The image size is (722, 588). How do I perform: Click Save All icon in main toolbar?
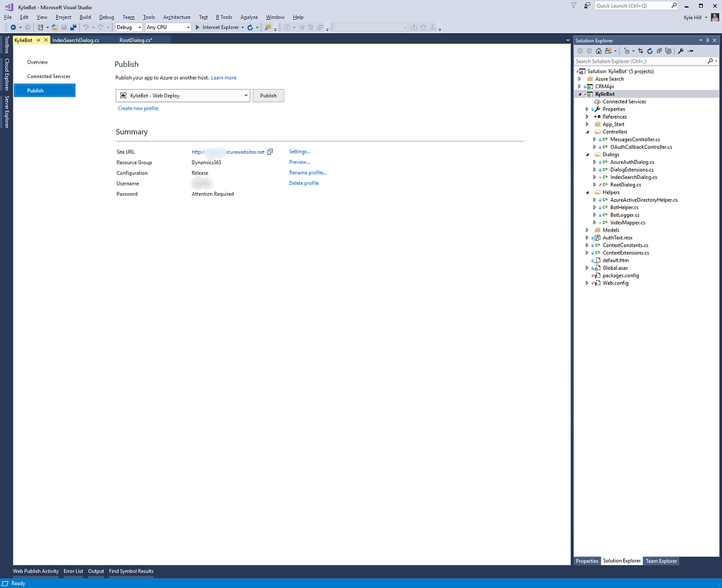(x=73, y=27)
